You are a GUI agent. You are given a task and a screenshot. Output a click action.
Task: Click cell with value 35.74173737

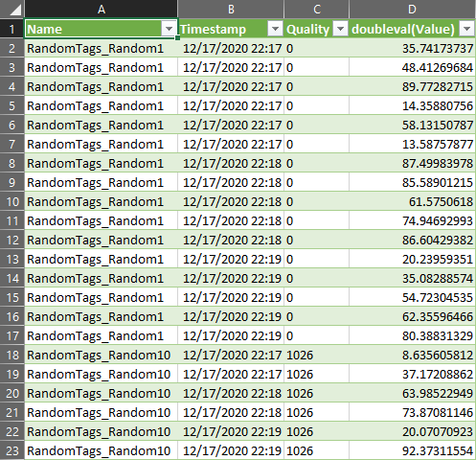pos(412,48)
